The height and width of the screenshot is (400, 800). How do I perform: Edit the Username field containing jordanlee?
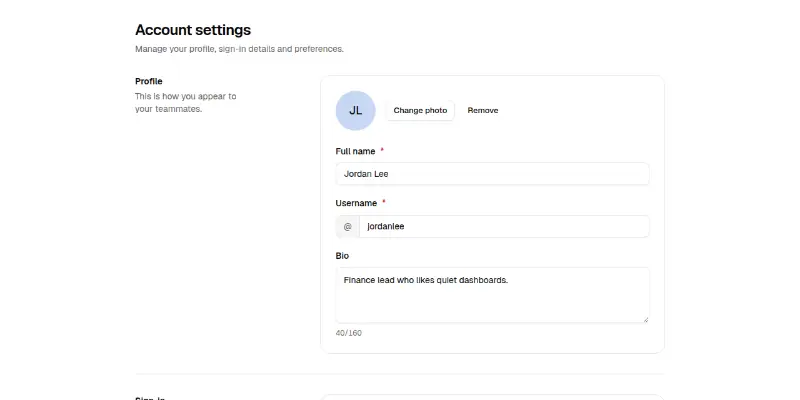click(504, 227)
